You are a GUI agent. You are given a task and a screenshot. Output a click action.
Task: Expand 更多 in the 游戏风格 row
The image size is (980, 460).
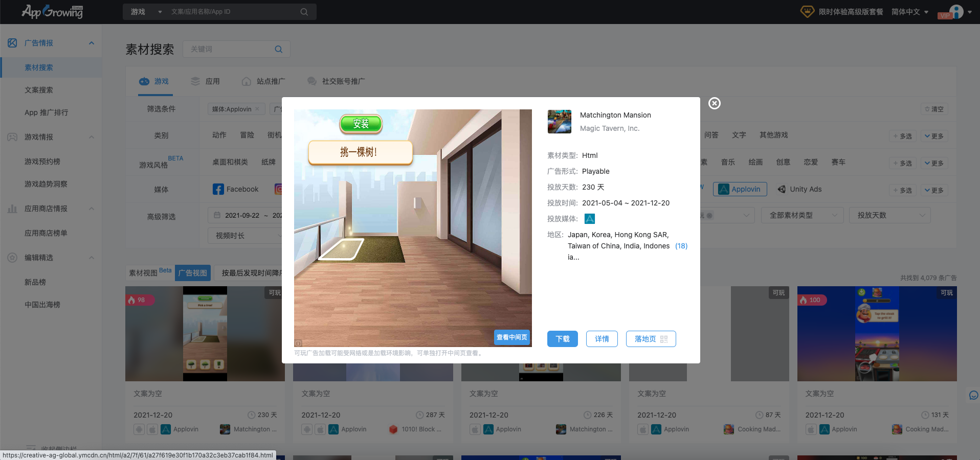point(934,163)
